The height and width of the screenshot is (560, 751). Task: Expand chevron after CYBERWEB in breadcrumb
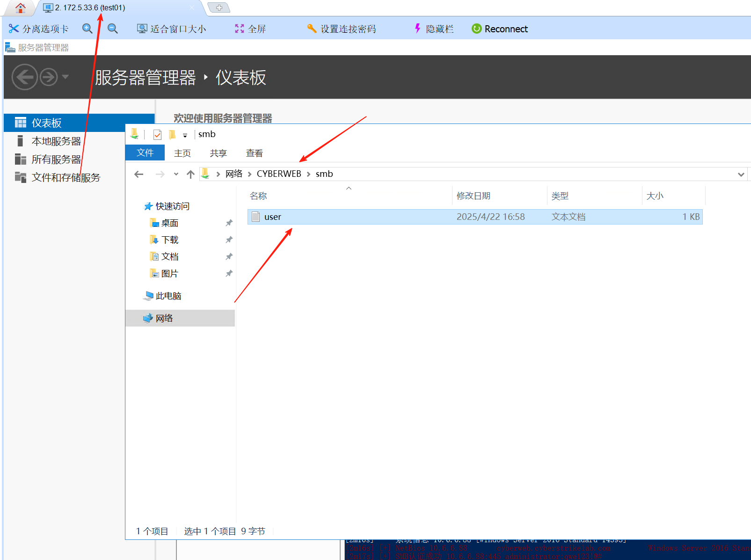click(308, 174)
